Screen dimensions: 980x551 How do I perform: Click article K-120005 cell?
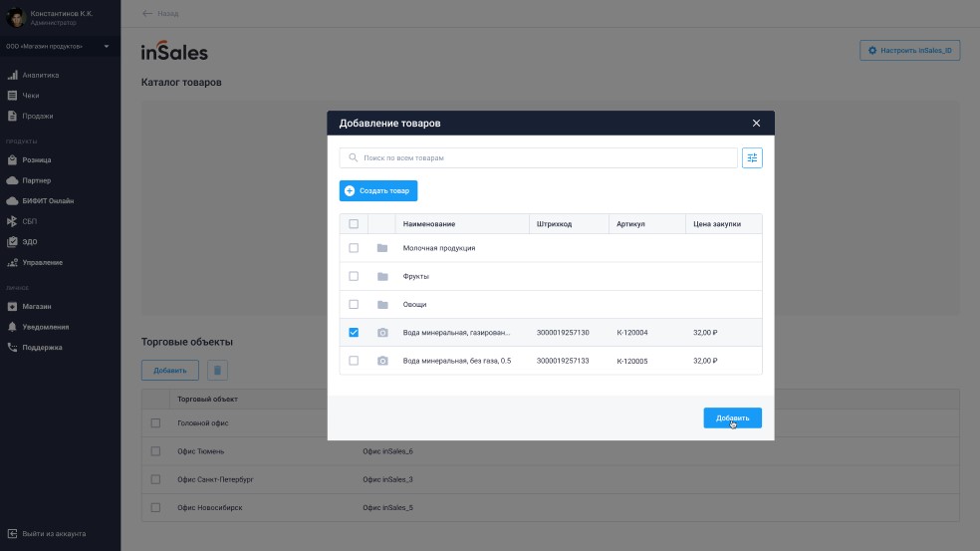[631, 361]
